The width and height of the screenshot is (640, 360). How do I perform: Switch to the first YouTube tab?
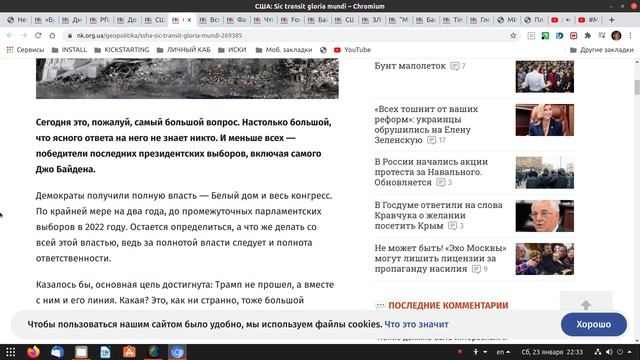[x=562, y=20]
